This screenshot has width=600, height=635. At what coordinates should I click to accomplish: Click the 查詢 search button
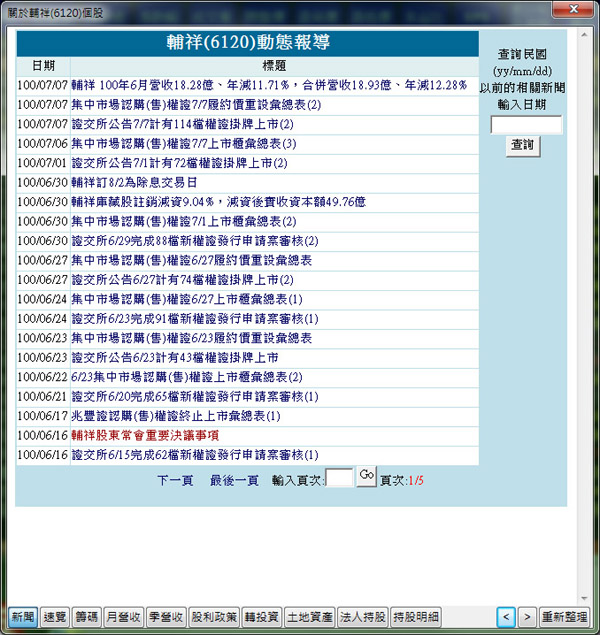pyautogui.click(x=523, y=145)
